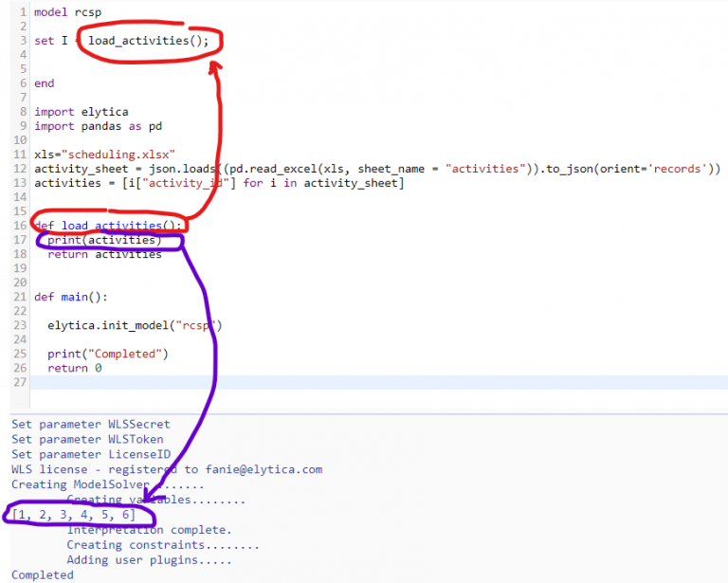This screenshot has height=583, width=728.
Task: Click the "[1, 2, 3, 4, 5, 6]" console output
Action: pos(74,514)
